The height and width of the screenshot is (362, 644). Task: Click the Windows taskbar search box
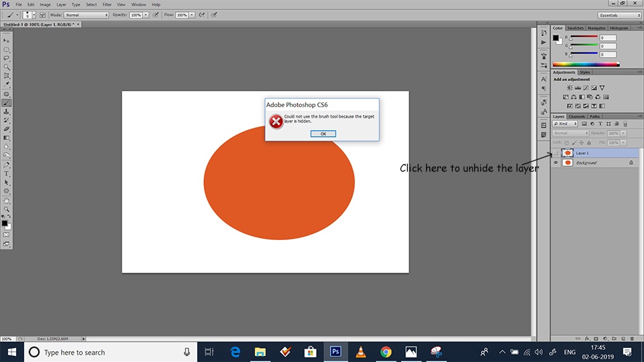(111, 352)
